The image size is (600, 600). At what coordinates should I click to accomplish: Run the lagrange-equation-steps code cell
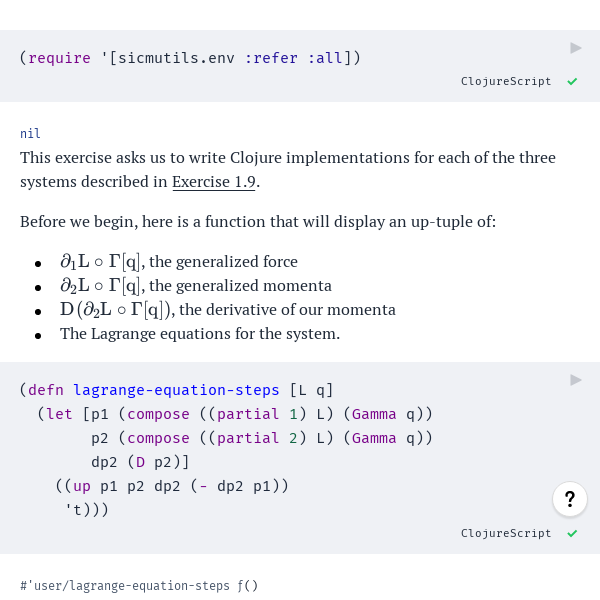[x=576, y=380]
